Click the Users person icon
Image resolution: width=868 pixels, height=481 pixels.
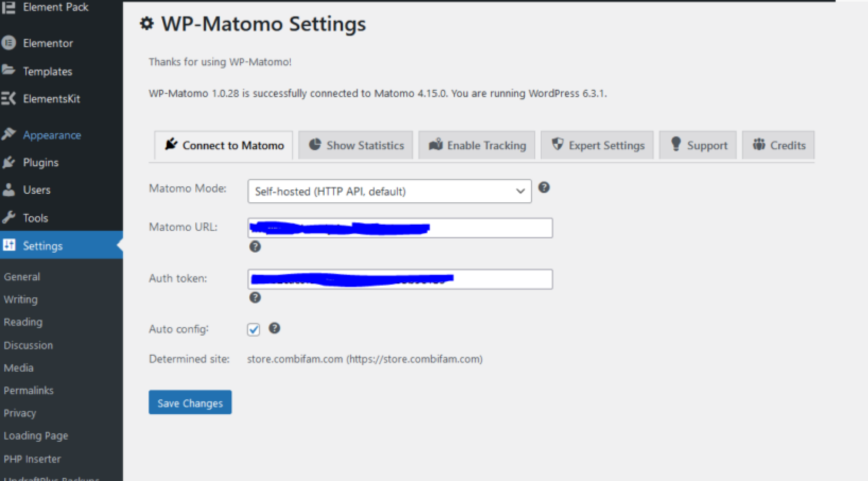[9, 190]
